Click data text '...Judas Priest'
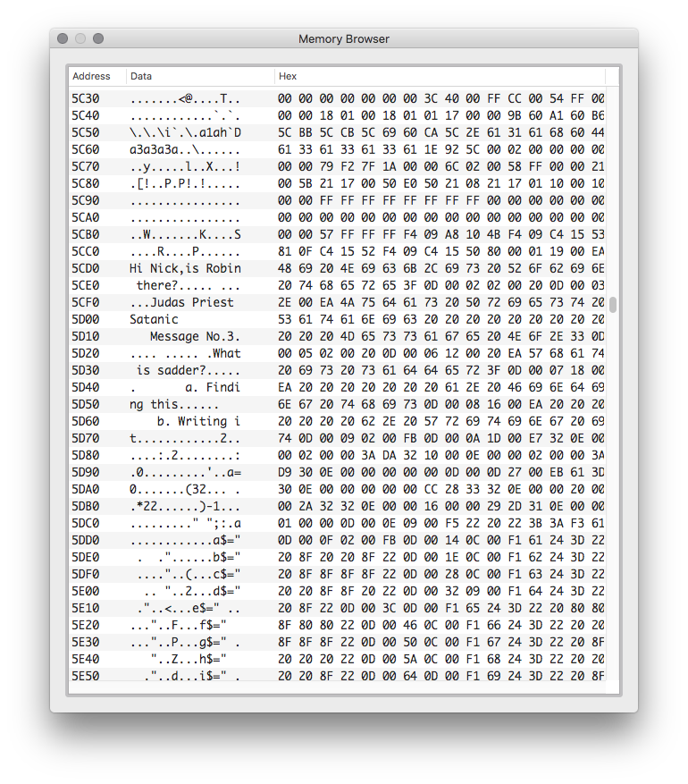Viewport: 688px width, 784px height. click(x=182, y=302)
